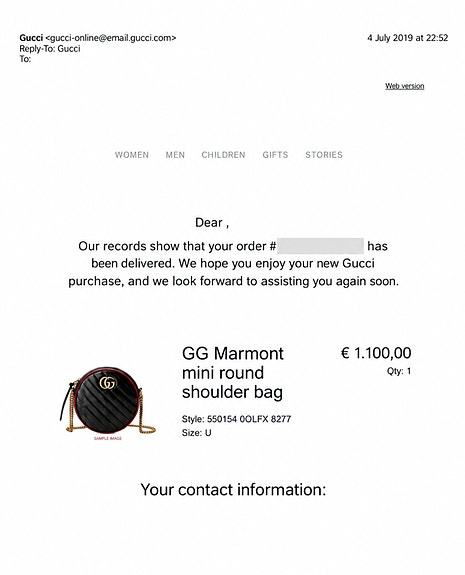Select the WOMEN navigation item
This screenshot has width=465, height=575.
pos(132,155)
